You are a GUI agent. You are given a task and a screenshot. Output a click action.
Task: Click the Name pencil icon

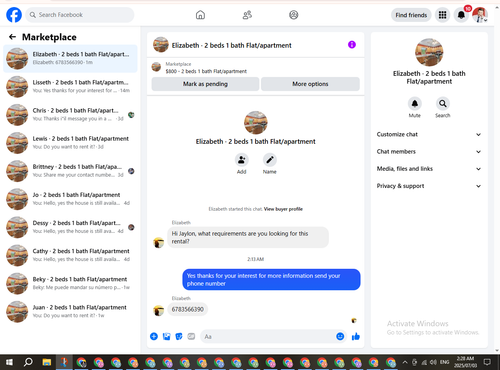coord(270,160)
